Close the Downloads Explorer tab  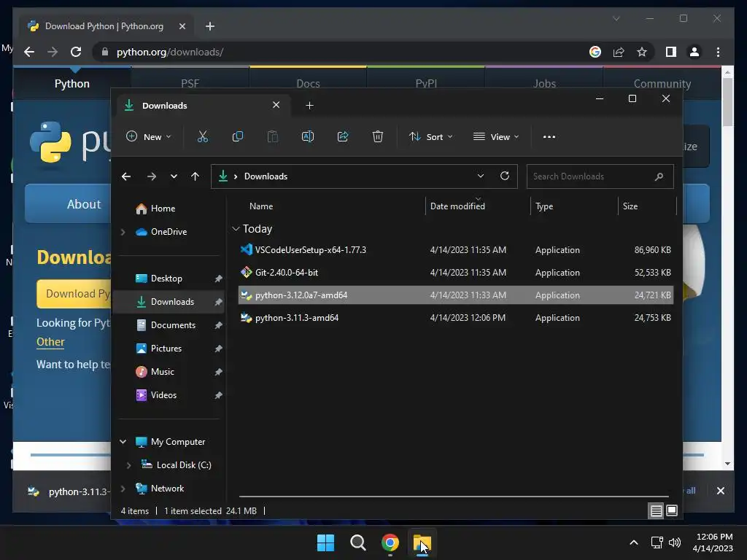276,105
